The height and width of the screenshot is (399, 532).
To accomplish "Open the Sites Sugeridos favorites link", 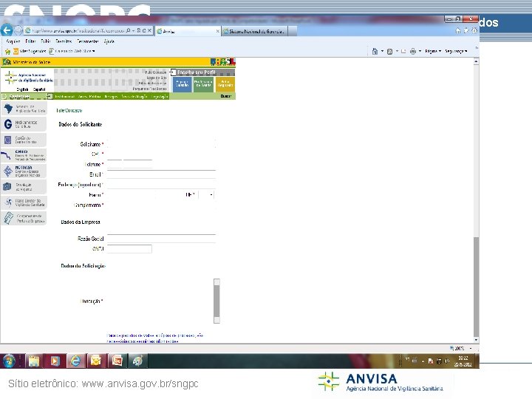I will (30, 51).
